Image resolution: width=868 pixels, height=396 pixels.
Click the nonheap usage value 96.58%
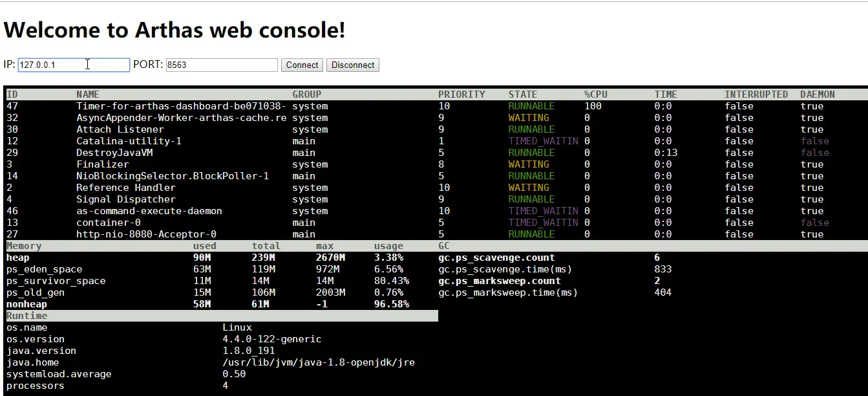(391, 304)
